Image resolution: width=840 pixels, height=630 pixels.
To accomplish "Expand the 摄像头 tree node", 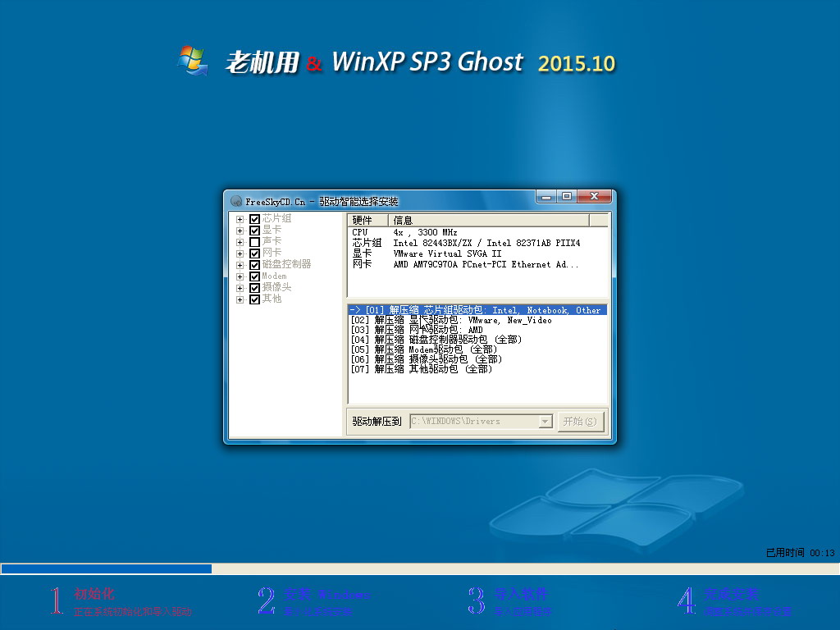I will pyautogui.click(x=240, y=288).
